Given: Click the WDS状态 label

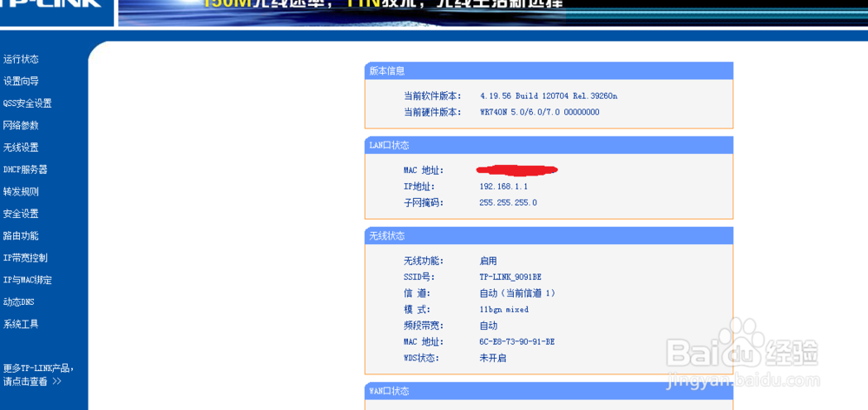Looking at the screenshot, I should (x=421, y=359).
